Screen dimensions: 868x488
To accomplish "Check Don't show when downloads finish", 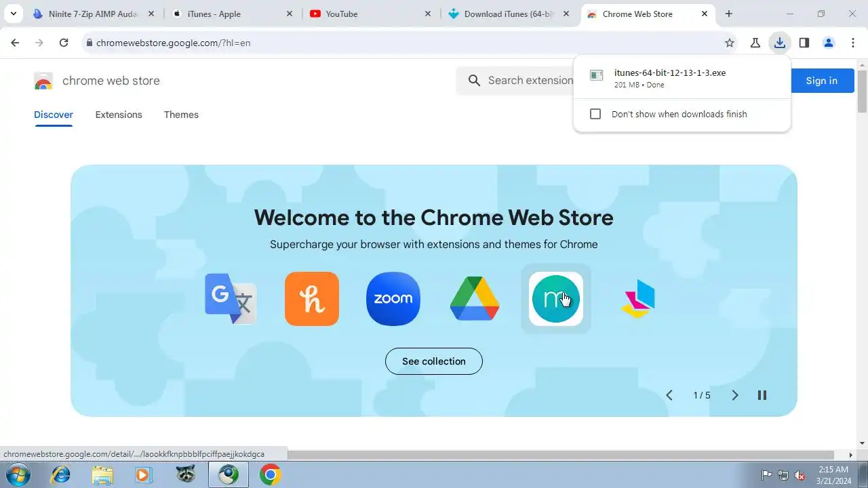I will (x=595, y=114).
